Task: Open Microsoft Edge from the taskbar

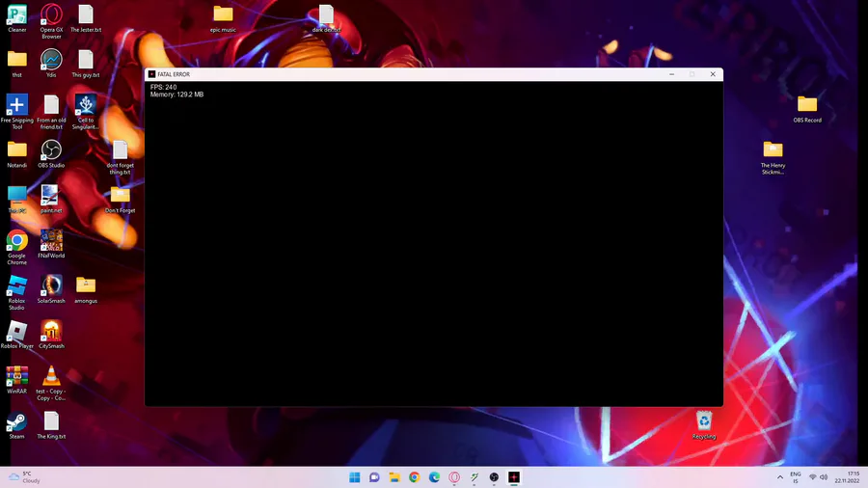Action: (435, 477)
